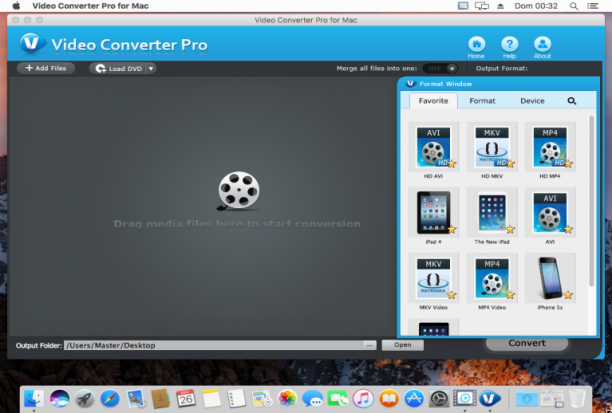Screen dimensions: 612x413
Task: Click the browse ellipsis button for output folder
Action: (370, 345)
